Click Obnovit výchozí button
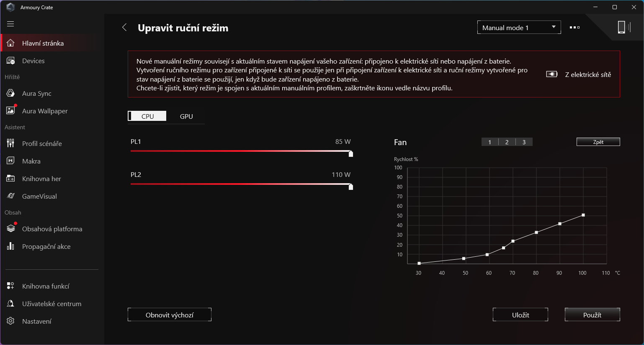Viewport: 644px width, 345px height. click(x=169, y=315)
